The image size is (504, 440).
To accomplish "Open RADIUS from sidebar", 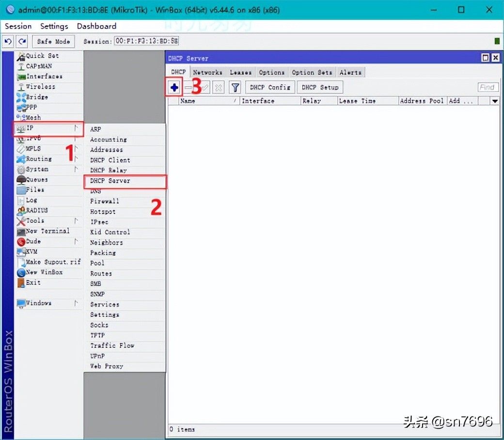I will click(48, 210).
